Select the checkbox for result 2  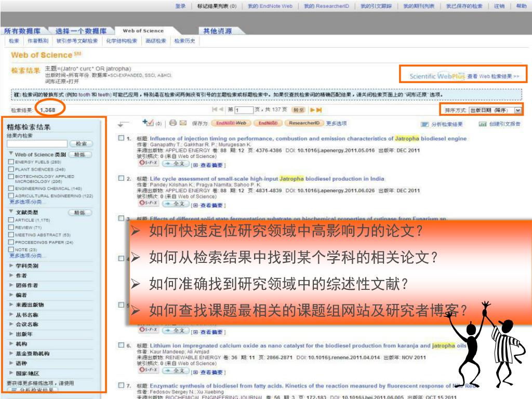[x=121, y=178]
